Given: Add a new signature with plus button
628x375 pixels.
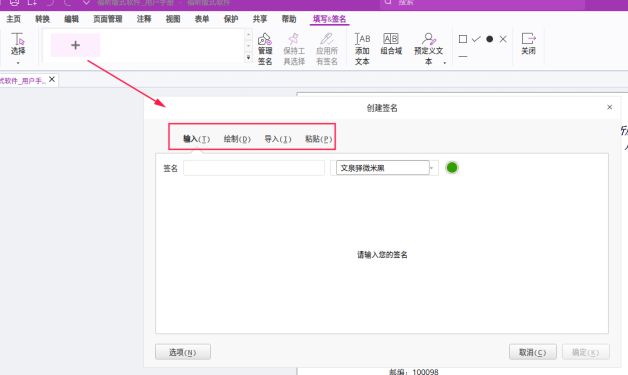Looking at the screenshot, I should pyautogui.click(x=75, y=45).
